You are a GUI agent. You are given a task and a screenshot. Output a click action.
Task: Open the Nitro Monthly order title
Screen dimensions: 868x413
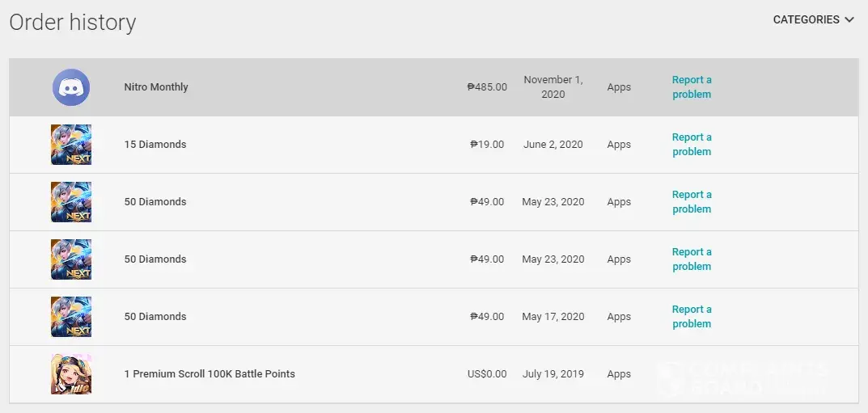click(x=156, y=87)
